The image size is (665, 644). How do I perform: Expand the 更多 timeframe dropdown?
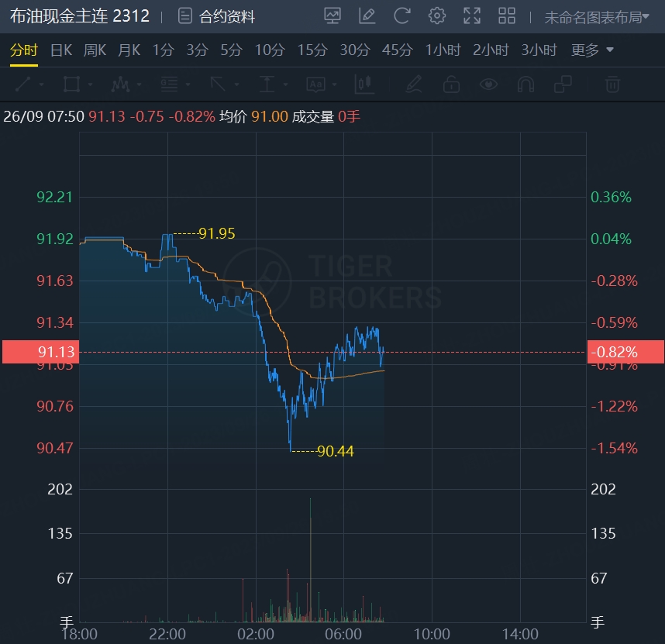tap(592, 50)
